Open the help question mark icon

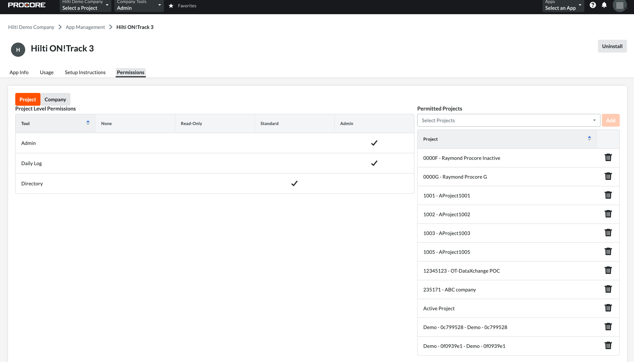click(593, 5)
